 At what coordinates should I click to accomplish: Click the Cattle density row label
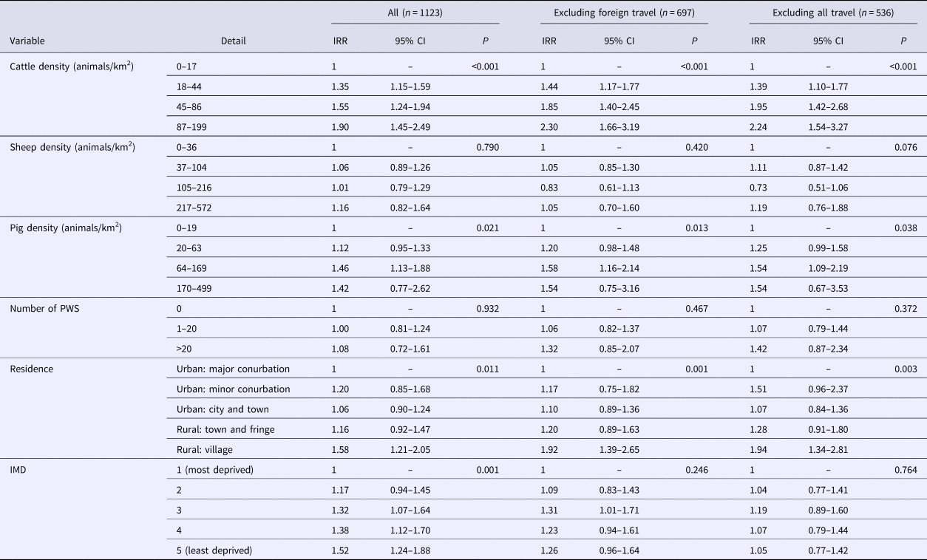point(72,66)
